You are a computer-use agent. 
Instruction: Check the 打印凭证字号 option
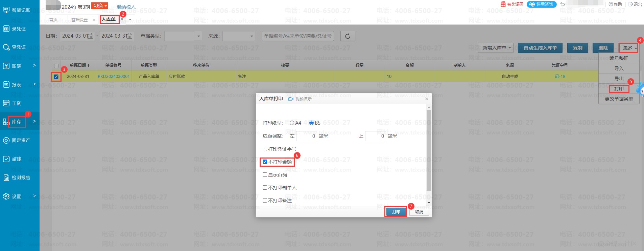pyautogui.click(x=265, y=149)
